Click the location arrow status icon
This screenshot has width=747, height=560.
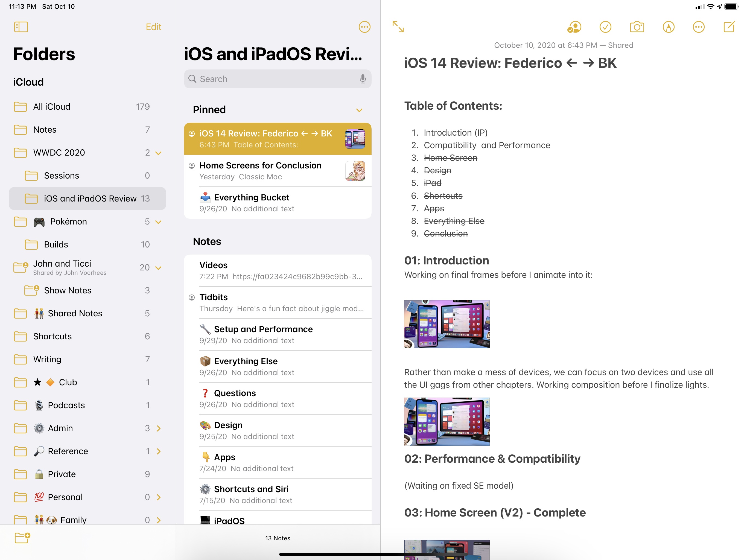[x=719, y=6]
